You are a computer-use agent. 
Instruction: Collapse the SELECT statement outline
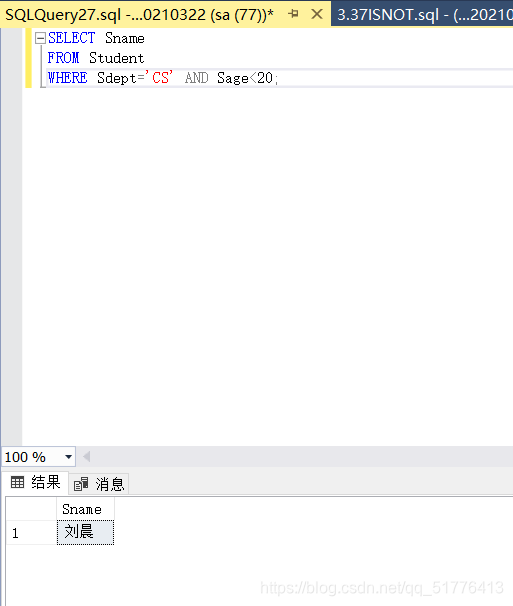[x=40, y=38]
